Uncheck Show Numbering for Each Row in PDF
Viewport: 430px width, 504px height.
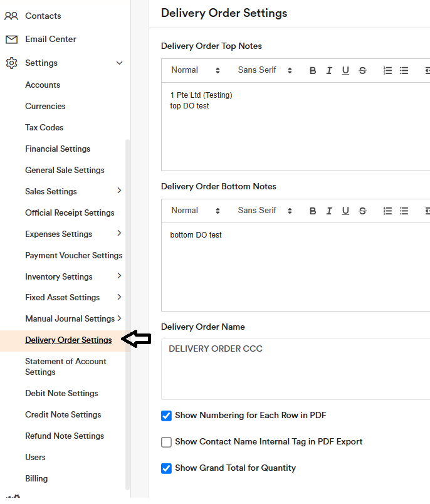pos(167,416)
